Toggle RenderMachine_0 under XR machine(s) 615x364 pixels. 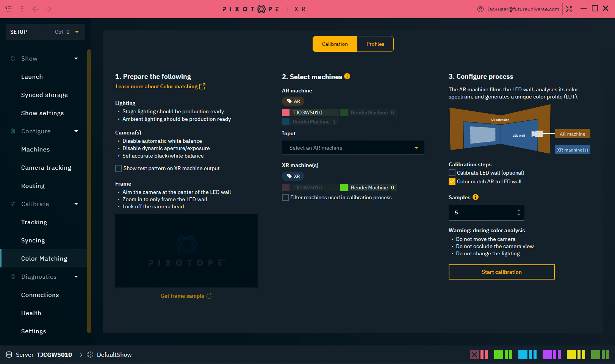[369, 187]
